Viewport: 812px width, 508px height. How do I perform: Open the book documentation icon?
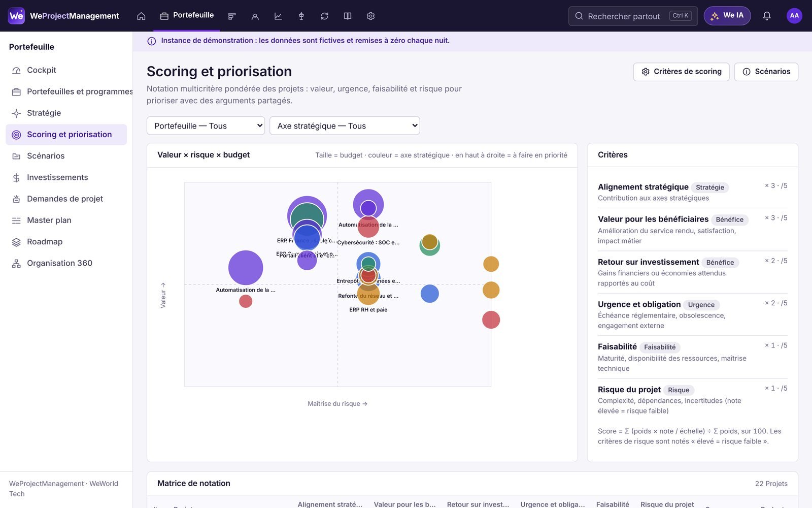pos(348,16)
